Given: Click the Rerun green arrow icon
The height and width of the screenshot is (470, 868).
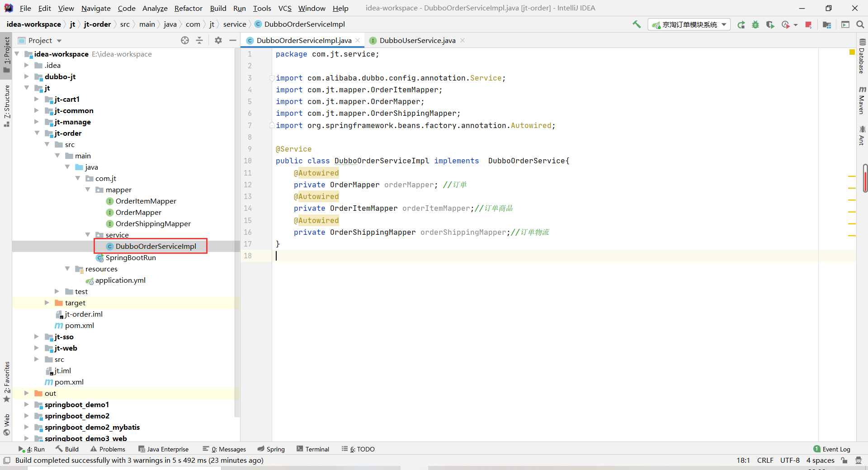Looking at the screenshot, I should [x=741, y=25].
